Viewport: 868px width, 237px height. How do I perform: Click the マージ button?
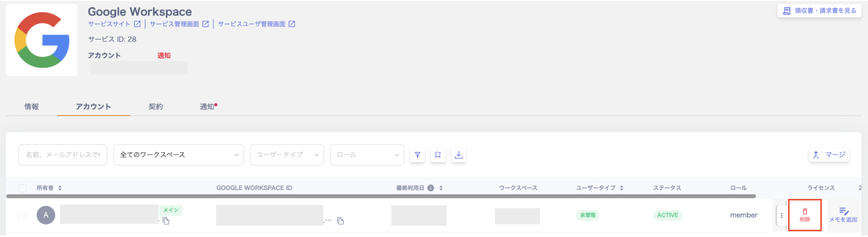click(x=829, y=155)
